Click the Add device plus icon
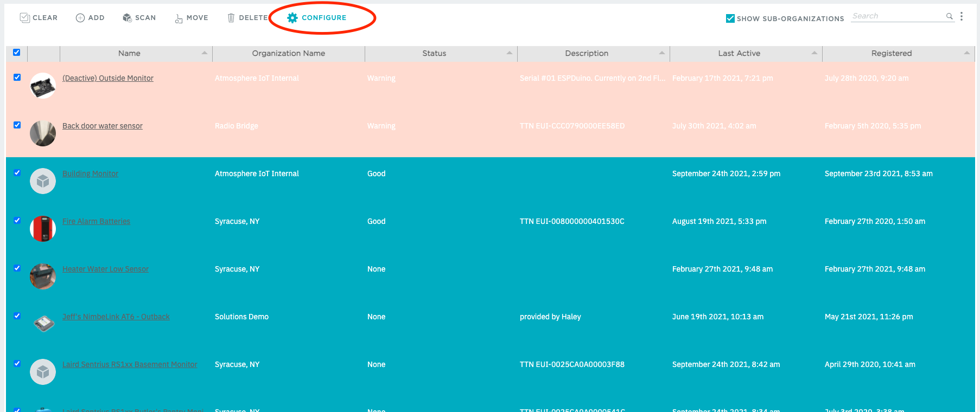 [80, 18]
